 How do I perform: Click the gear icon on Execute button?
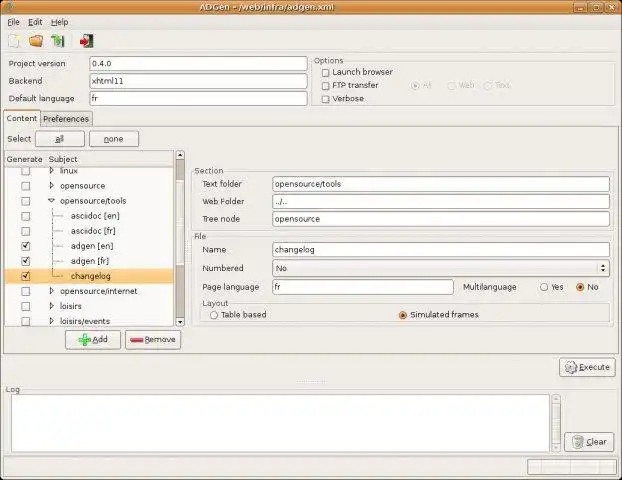(571, 367)
